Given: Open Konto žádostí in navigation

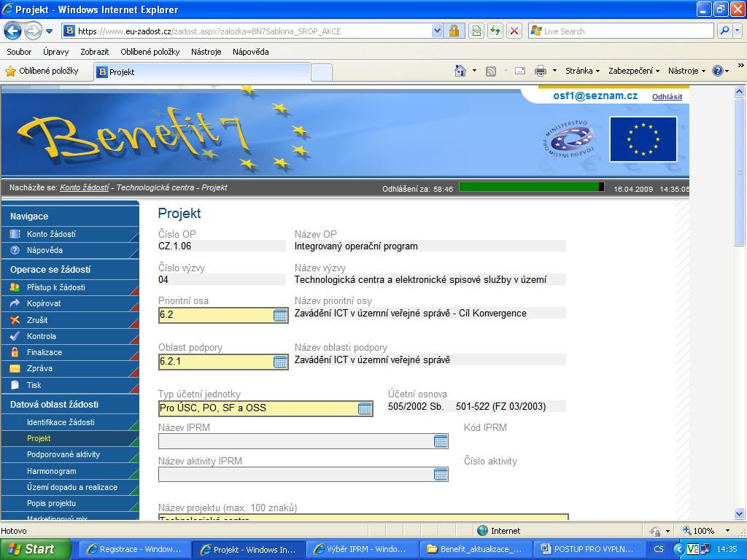Looking at the screenshot, I should (x=70, y=234).
